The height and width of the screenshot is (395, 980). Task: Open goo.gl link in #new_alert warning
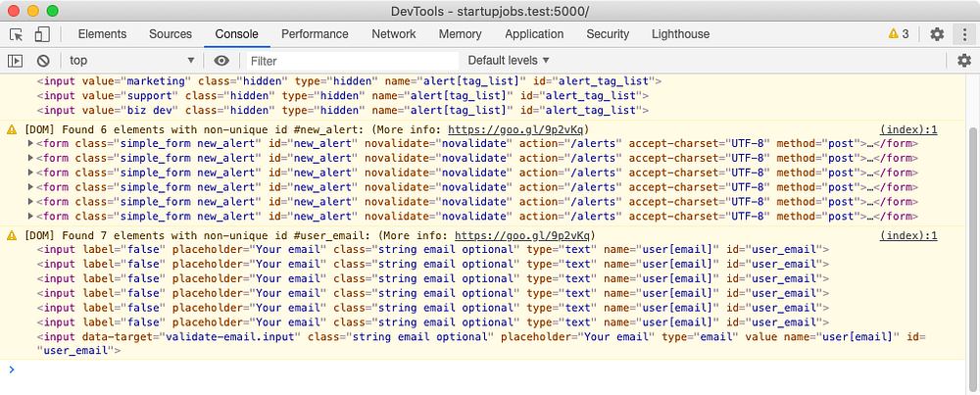tap(516, 130)
